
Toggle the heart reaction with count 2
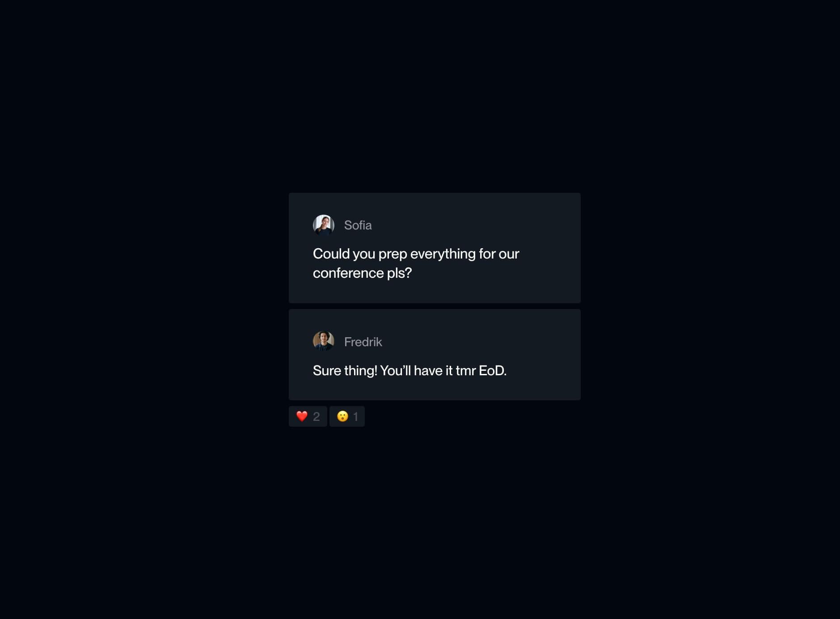point(308,416)
